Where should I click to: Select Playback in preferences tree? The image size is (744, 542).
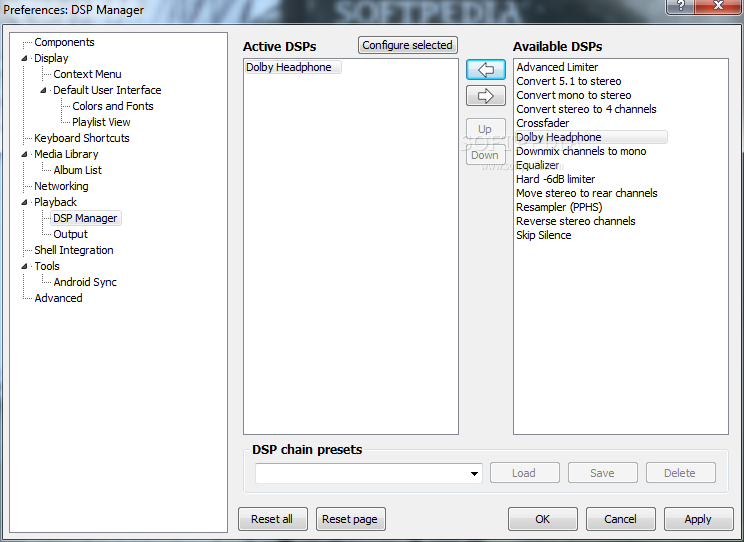coord(55,202)
